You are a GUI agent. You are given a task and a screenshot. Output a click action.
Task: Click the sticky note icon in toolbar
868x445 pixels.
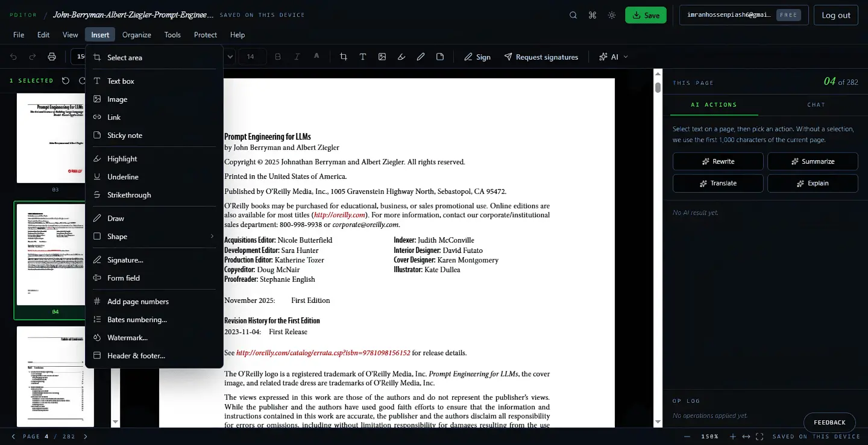[440, 57]
